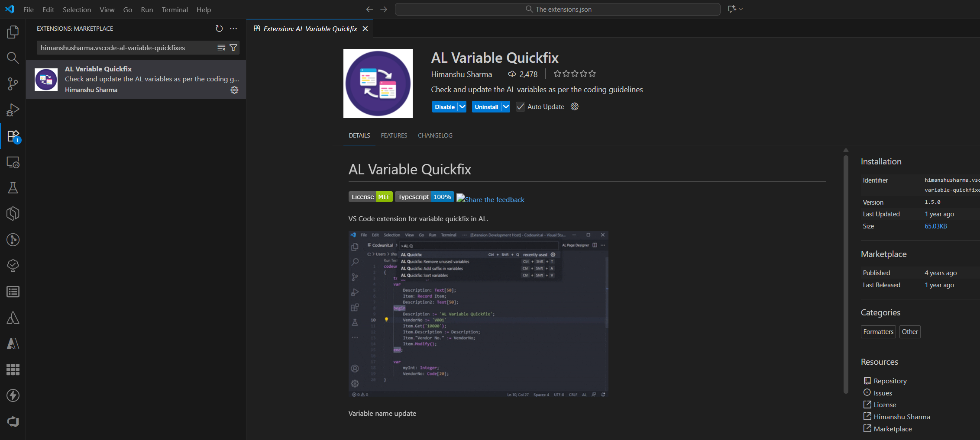
Task: Click the 65.03KB size link
Action: pyautogui.click(x=936, y=226)
